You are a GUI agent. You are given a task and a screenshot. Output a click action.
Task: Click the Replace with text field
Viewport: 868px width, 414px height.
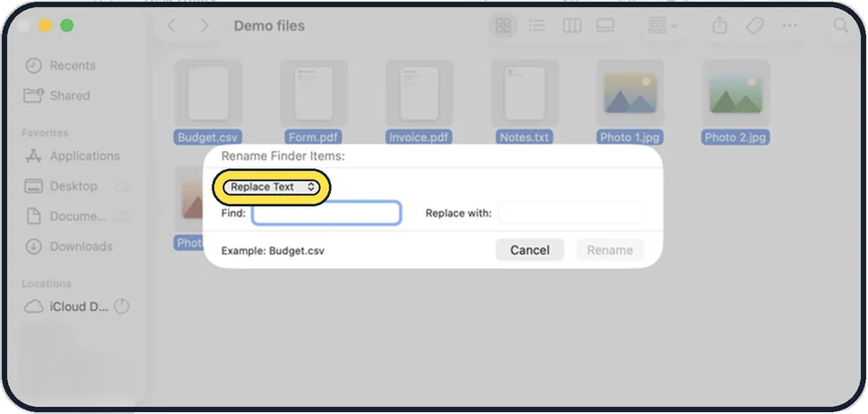pos(571,213)
